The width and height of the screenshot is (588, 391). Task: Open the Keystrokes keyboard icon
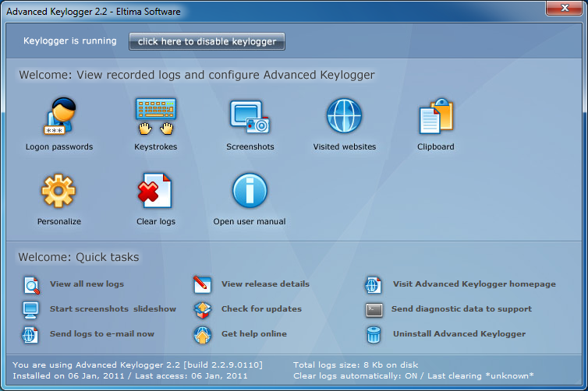point(156,117)
